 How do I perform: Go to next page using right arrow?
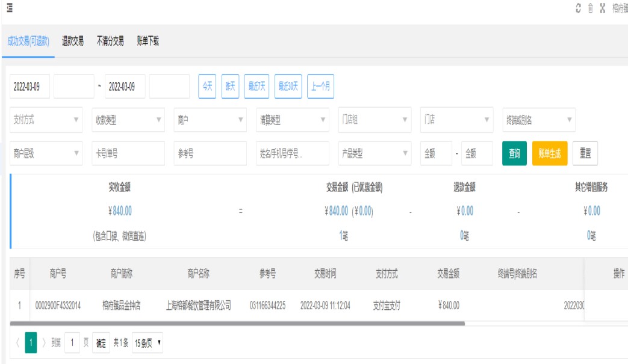pyautogui.click(x=43, y=344)
